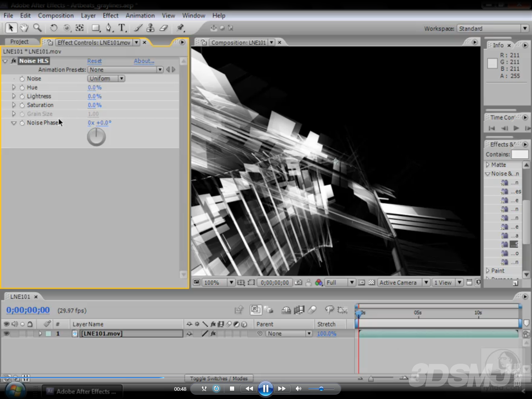The height and width of the screenshot is (399, 532).
Task: Toggle the Lightness stopwatch
Action: pyautogui.click(x=22, y=96)
